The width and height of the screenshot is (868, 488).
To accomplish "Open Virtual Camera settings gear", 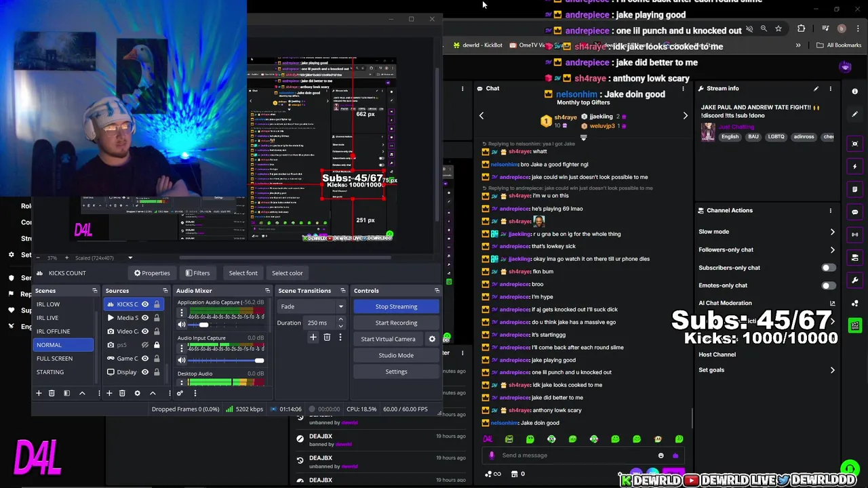I will (x=432, y=339).
